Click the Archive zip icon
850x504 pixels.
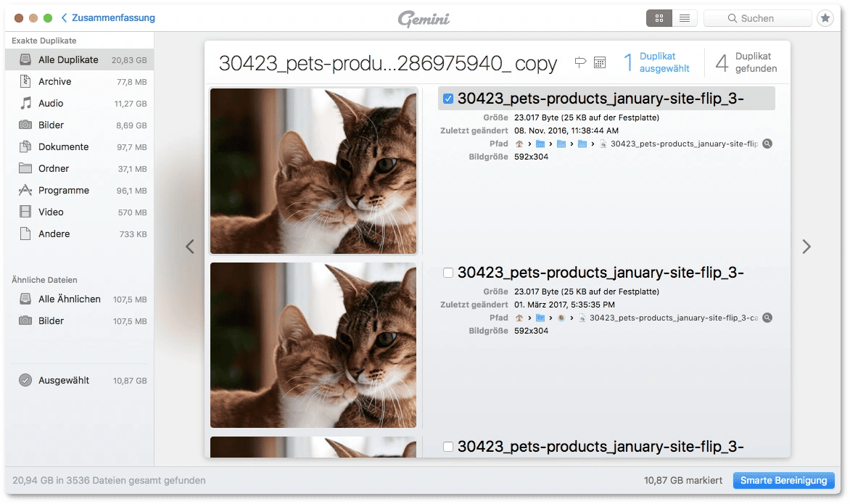coord(25,81)
